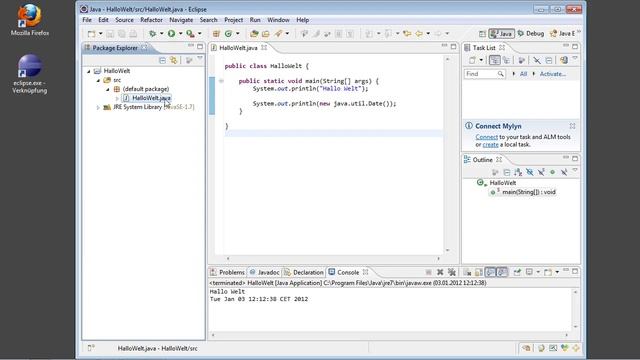
Task: Open the Navigate menu
Action: coord(181,20)
